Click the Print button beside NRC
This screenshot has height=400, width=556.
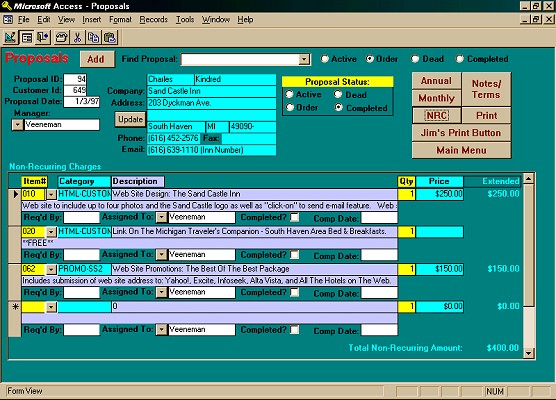pyautogui.click(x=486, y=116)
